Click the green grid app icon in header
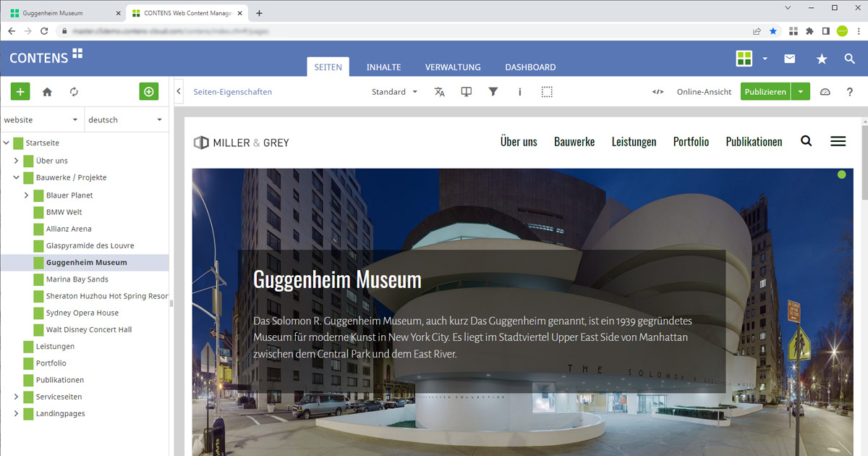Image resolution: width=868 pixels, height=456 pixels. point(744,59)
